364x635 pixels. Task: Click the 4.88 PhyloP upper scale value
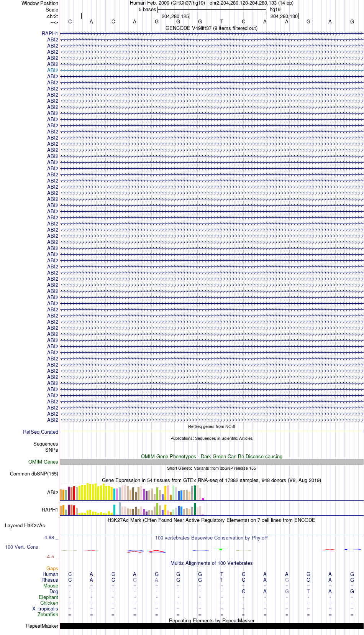pos(49,537)
